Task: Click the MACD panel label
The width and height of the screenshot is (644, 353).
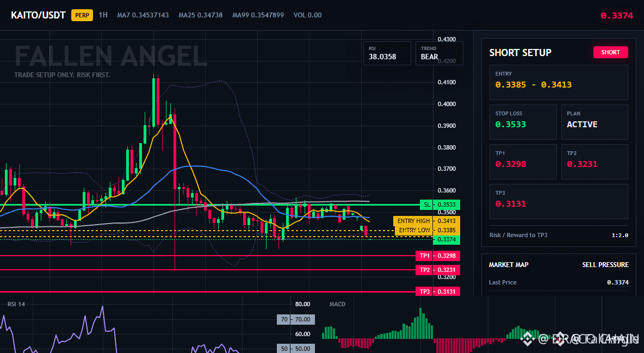Action: [x=337, y=304]
